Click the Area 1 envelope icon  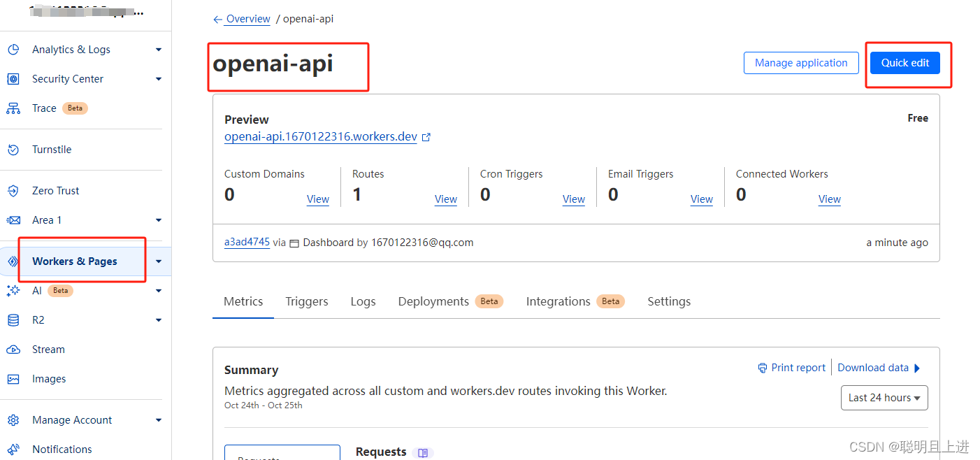(x=13, y=220)
